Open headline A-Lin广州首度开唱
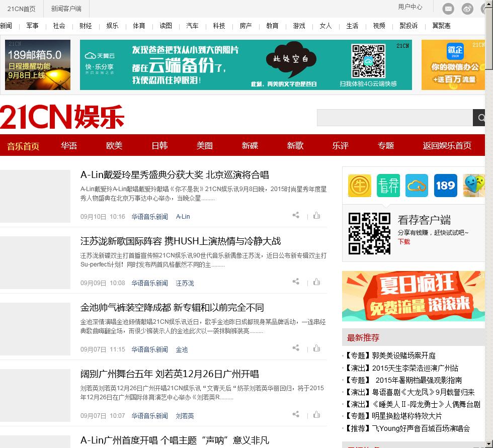 click(175, 440)
